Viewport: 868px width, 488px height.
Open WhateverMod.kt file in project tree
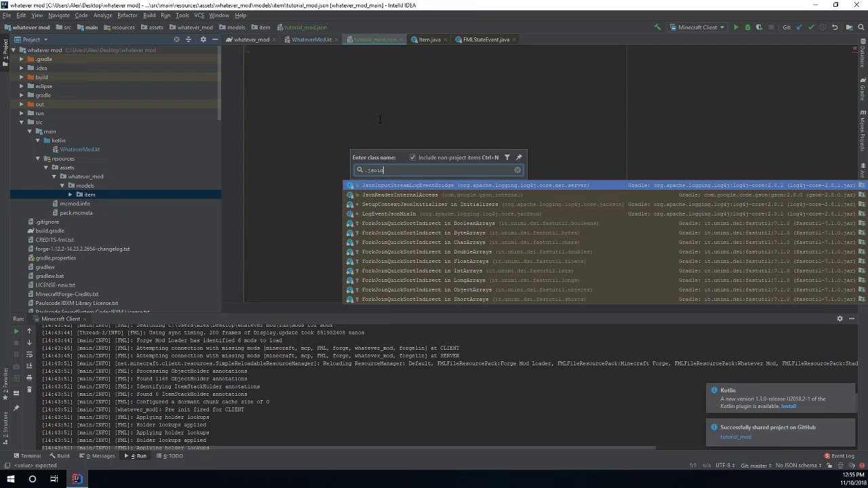(x=79, y=149)
